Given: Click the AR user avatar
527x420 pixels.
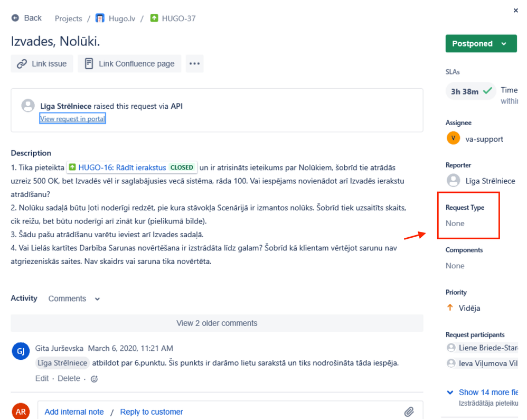Looking at the screenshot, I should pyautogui.click(x=21, y=411).
